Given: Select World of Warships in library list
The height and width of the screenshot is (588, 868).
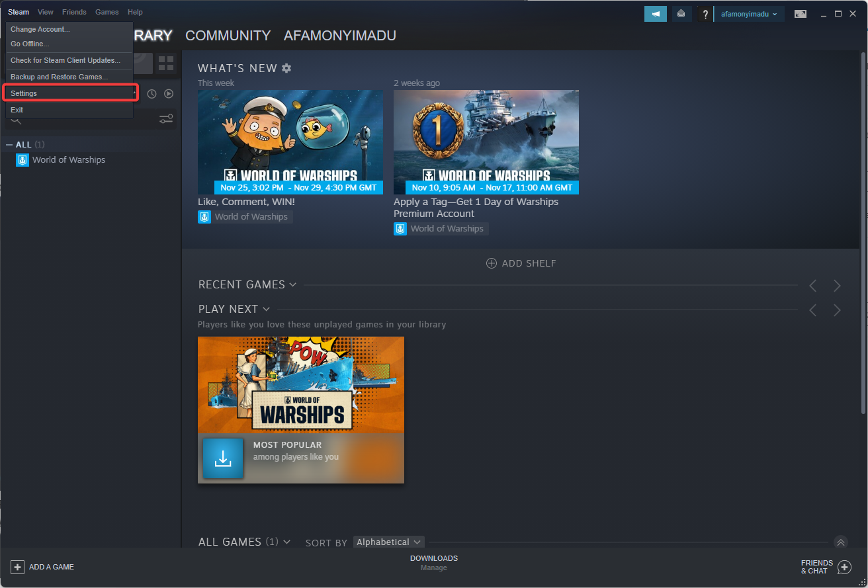Looking at the screenshot, I should click(x=69, y=160).
